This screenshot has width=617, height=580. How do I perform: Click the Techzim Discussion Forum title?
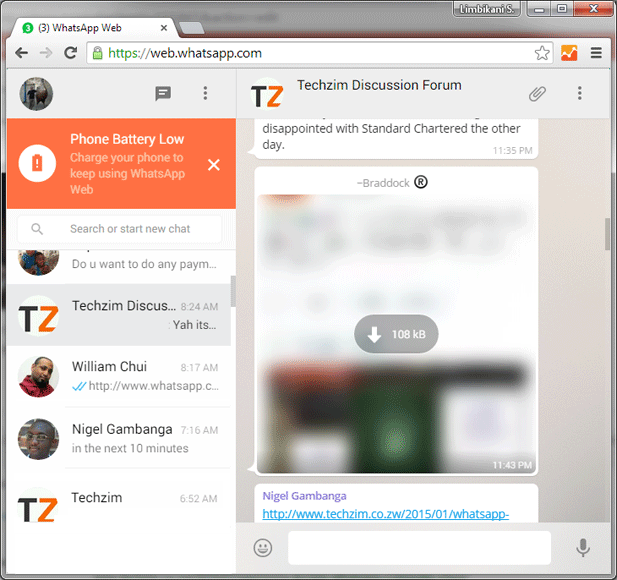point(379,85)
